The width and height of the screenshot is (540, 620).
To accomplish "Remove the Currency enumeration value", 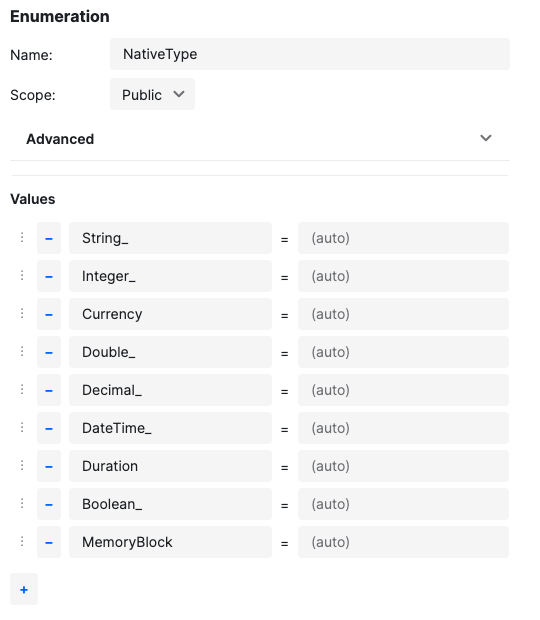I will [x=49, y=314].
